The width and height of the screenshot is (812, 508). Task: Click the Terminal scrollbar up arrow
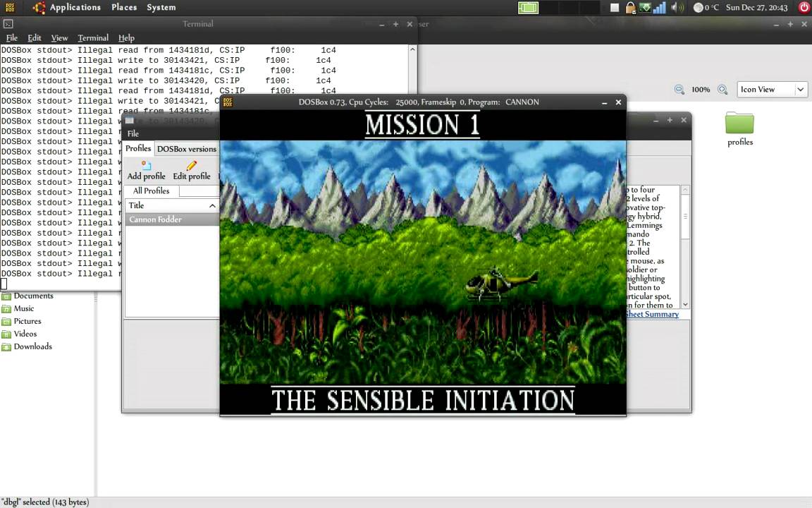coord(412,49)
